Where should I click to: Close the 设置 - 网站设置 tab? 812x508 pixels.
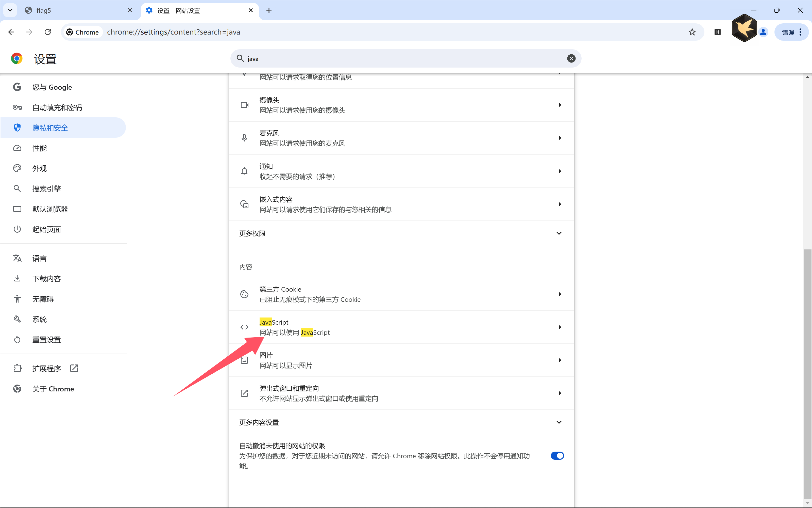pos(251,10)
